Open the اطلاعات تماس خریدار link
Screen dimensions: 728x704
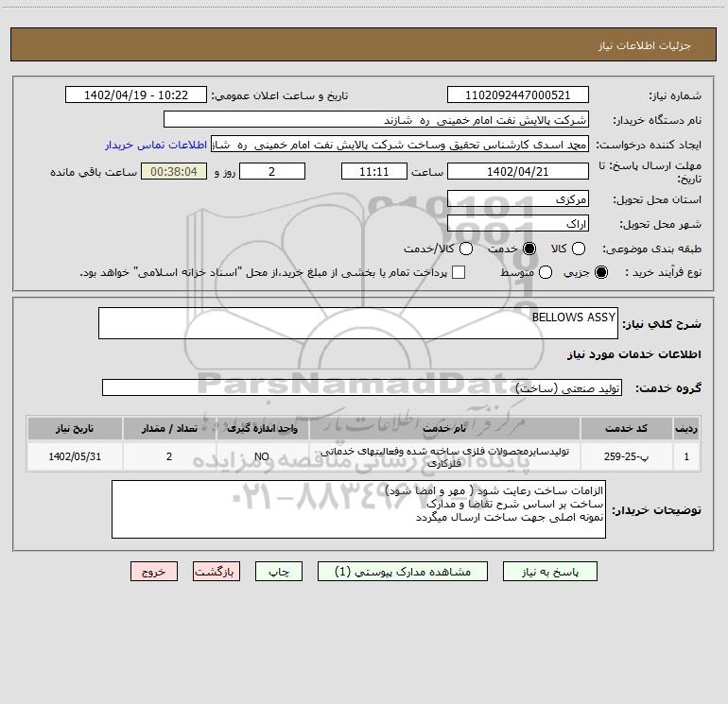click(x=156, y=145)
